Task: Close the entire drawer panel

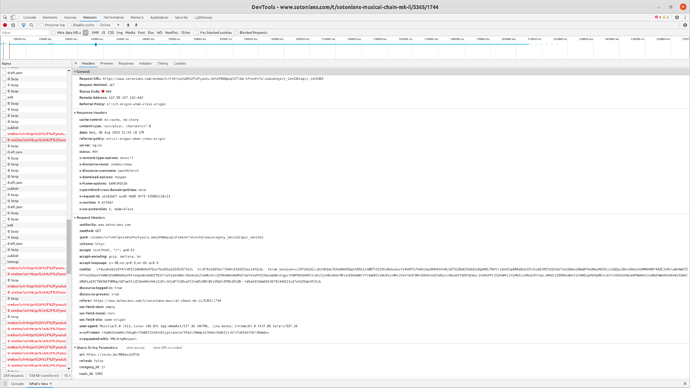Action: 685,384
